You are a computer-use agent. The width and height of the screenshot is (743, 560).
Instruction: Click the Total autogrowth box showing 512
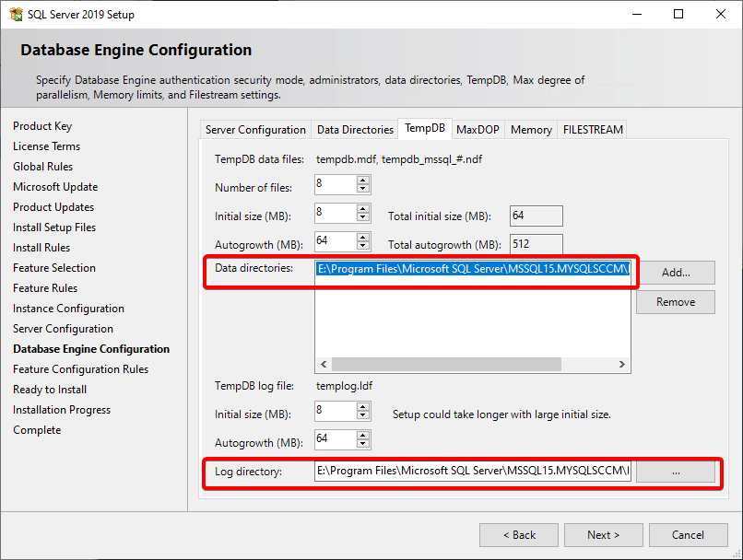(x=536, y=244)
